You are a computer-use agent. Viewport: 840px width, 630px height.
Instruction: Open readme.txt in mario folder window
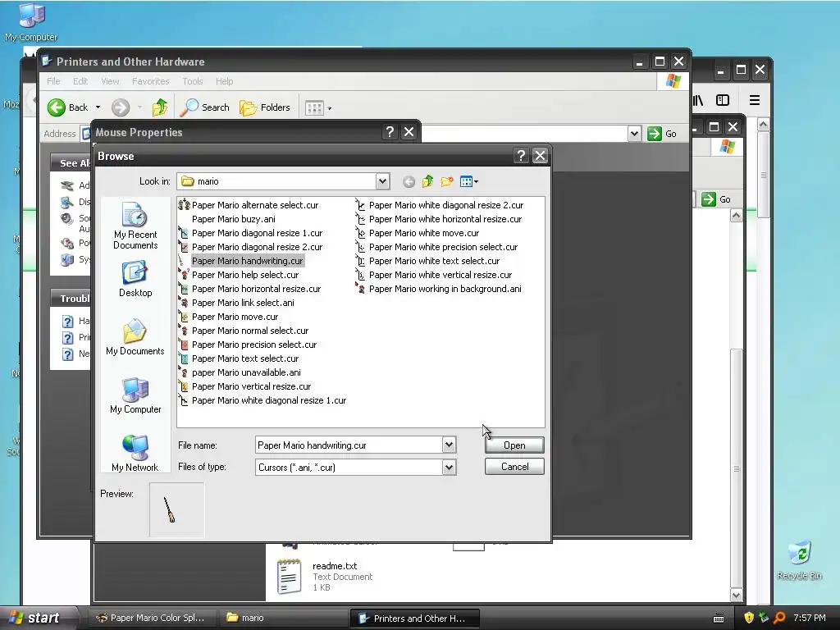click(325, 577)
